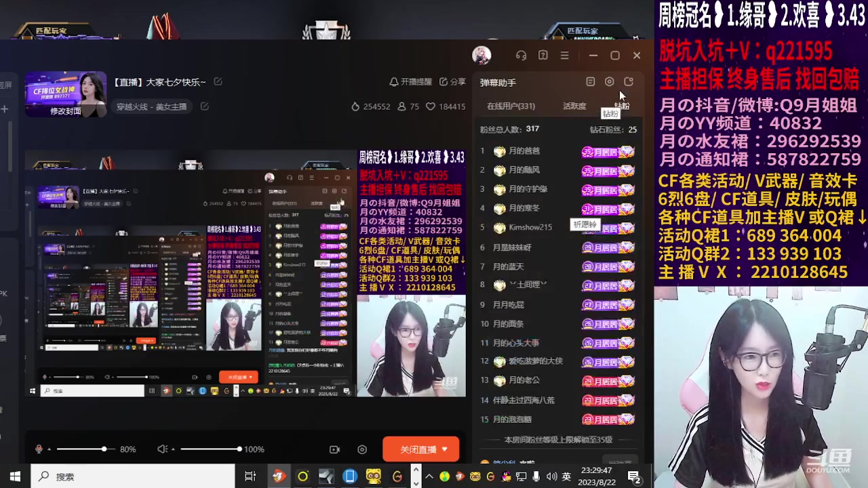Select fan 月月吃屁 in the list
The width and height of the screenshot is (868, 488).
[508, 304]
